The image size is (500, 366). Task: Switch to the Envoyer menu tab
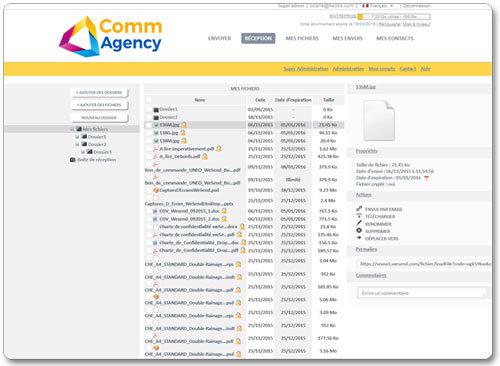pos(219,38)
